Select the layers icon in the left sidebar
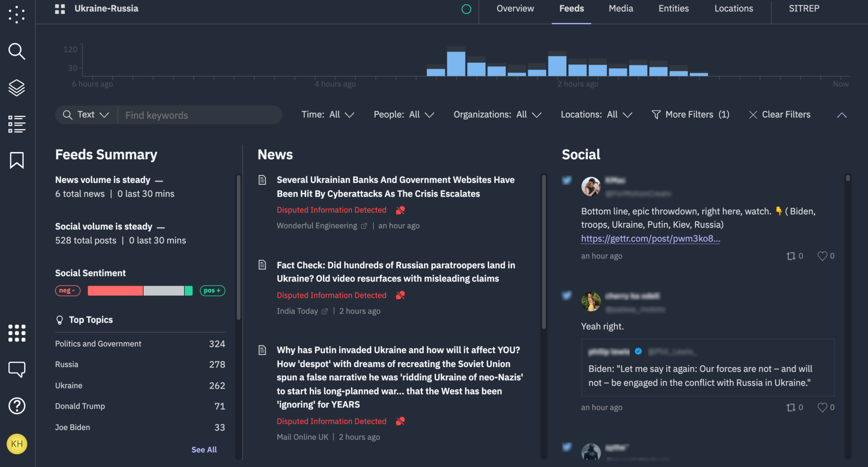Image resolution: width=868 pixels, height=467 pixels. pyautogui.click(x=17, y=88)
